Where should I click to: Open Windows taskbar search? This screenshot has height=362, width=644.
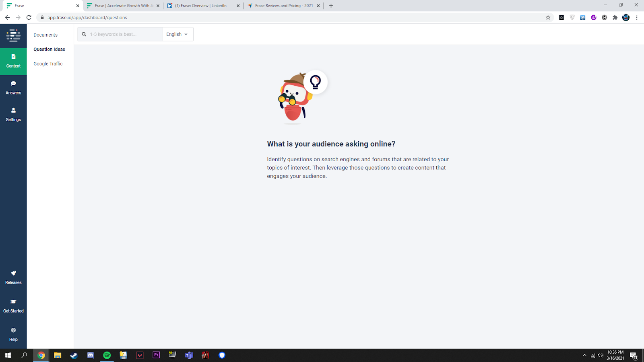click(x=25, y=355)
